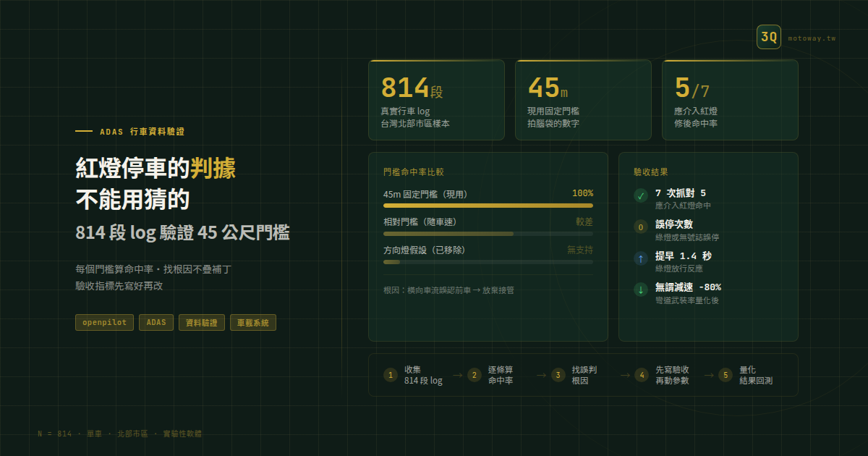Click the 驗收結果 heading
The image size is (868, 456).
tap(651, 172)
